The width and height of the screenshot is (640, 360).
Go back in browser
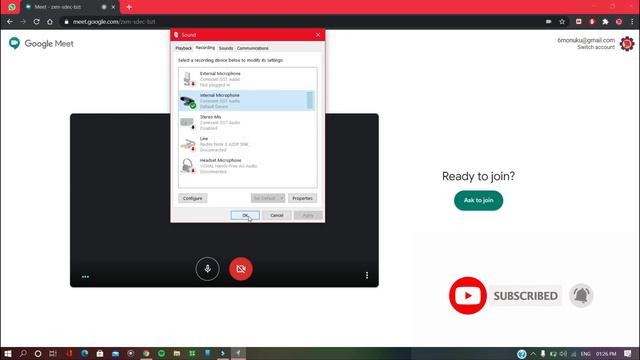point(10,22)
